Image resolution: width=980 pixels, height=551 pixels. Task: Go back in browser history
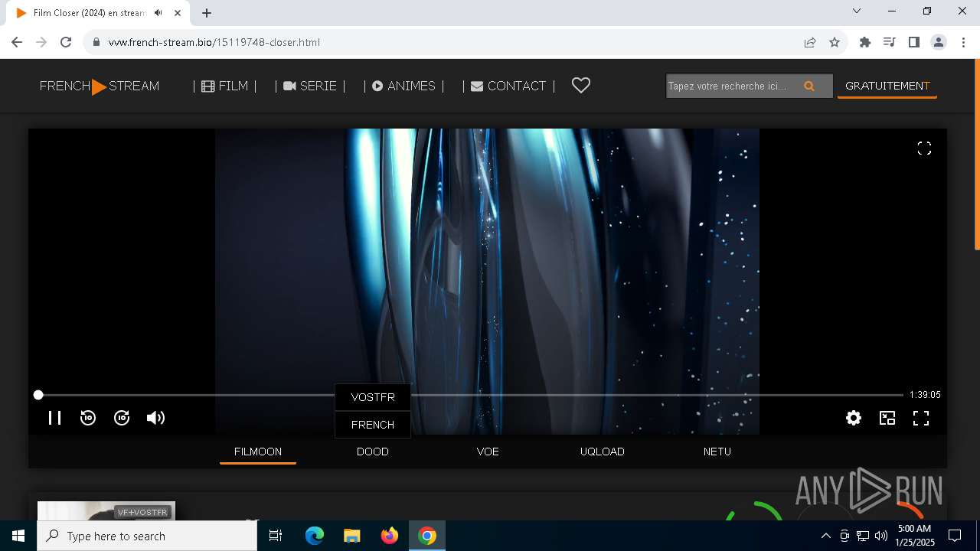(17, 42)
